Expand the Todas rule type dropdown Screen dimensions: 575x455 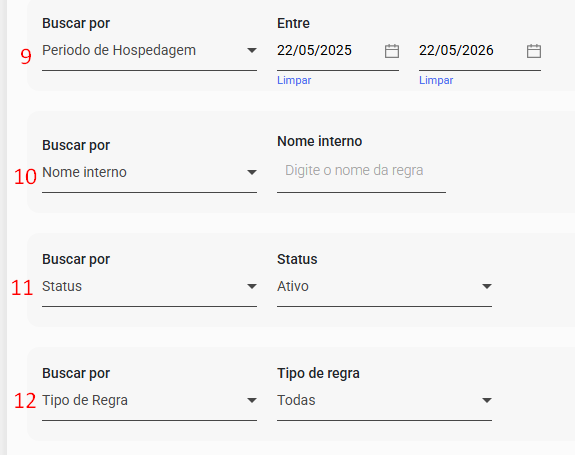384,401
